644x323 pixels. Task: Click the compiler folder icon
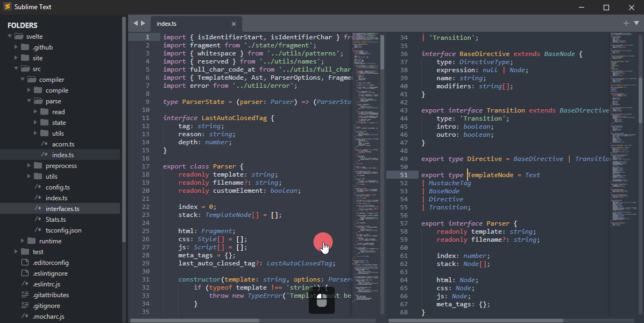coord(32,79)
